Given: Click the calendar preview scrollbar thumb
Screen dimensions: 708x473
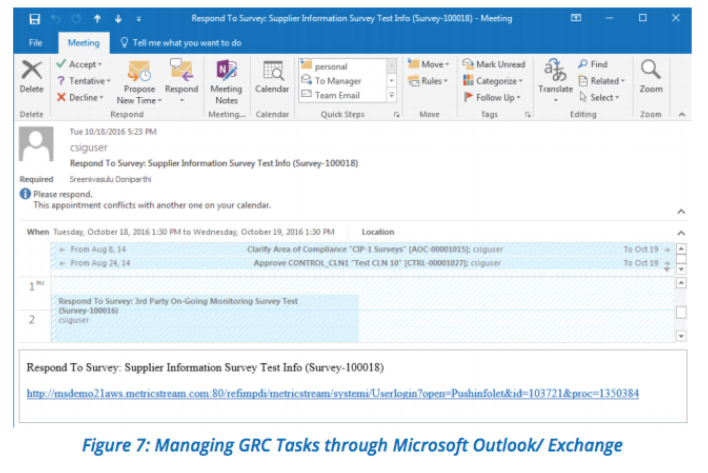Looking at the screenshot, I should click(x=681, y=312).
